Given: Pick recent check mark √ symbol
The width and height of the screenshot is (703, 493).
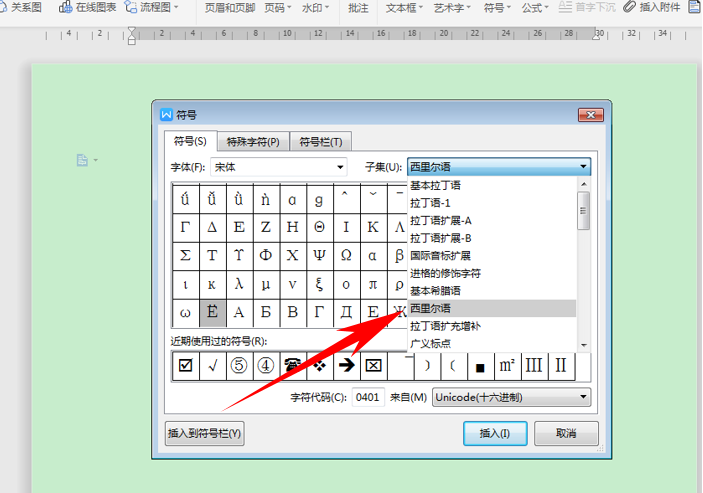Looking at the screenshot, I should [213, 366].
